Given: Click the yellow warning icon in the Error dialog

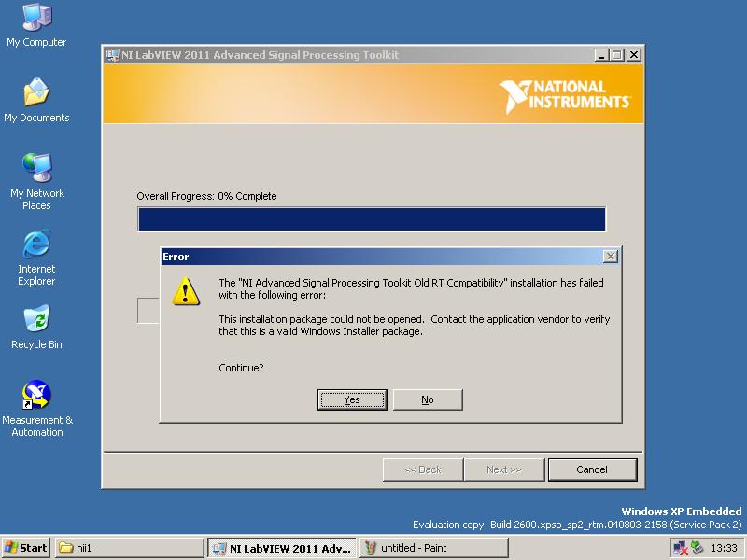Looking at the screenshot, I should 186,291.
